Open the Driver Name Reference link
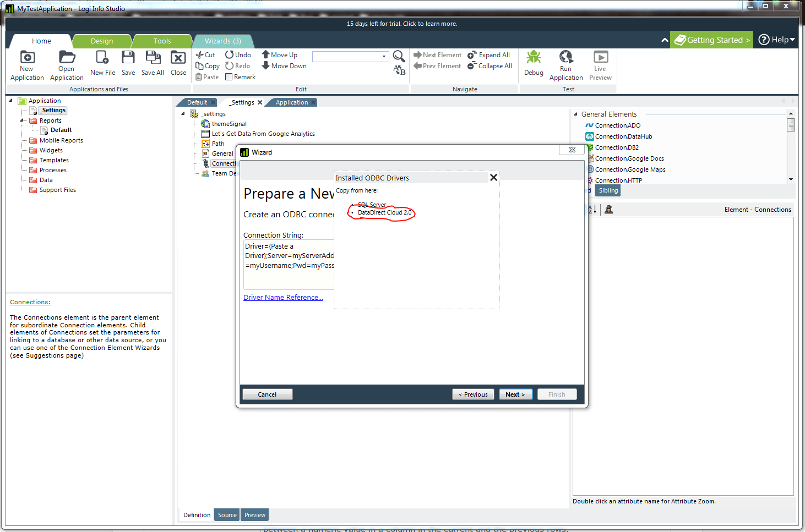 pos(283,298)
